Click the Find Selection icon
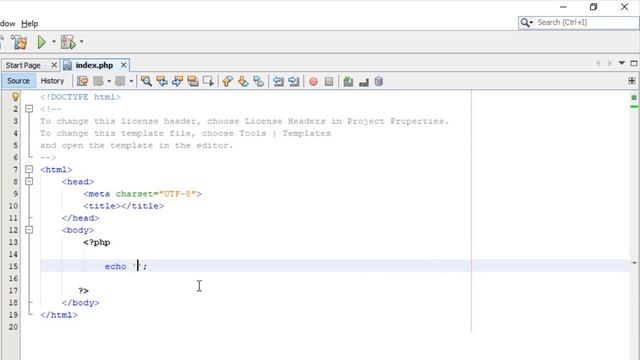 click(x=146, y=81)
